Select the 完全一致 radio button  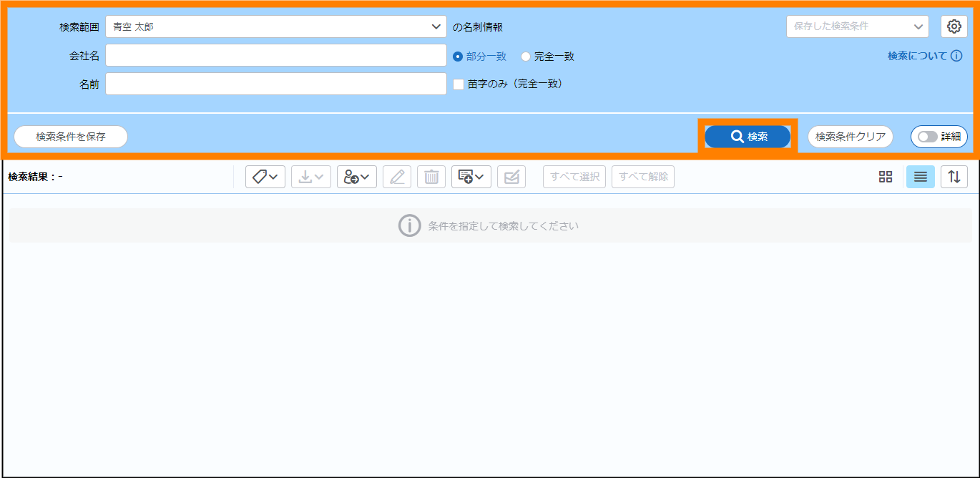point(526,57)
